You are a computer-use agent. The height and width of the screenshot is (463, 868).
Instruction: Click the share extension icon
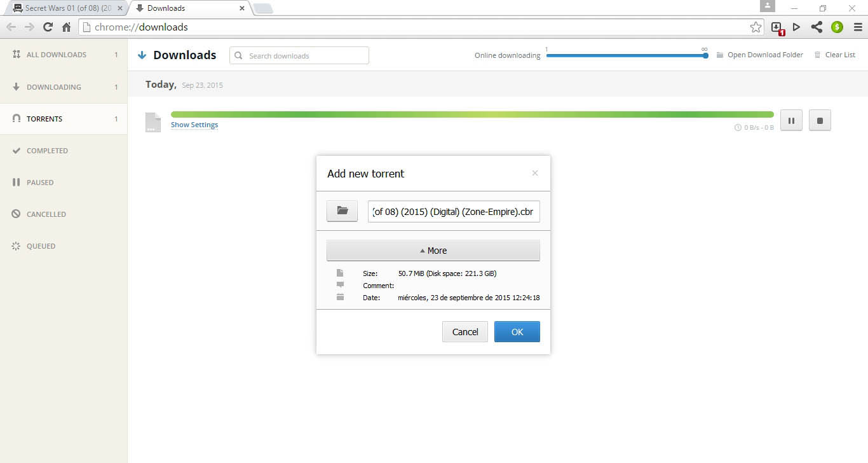point(817,27)
